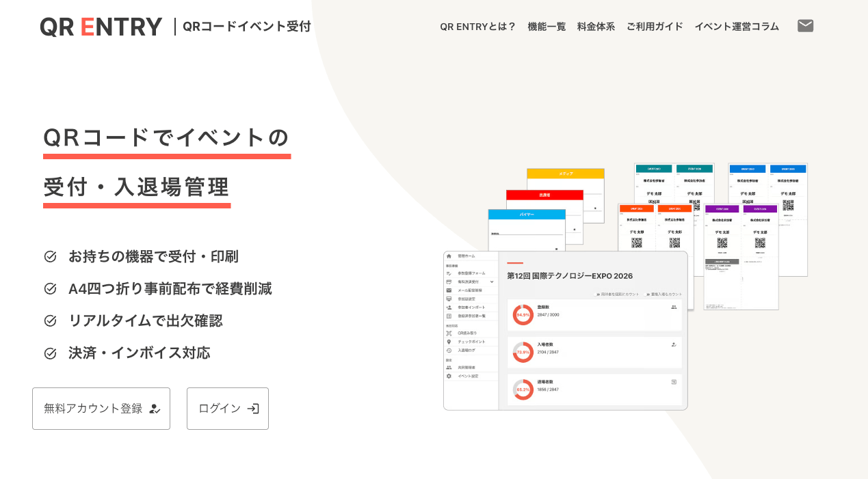Click the check icon beside お持ちの機器で受付・印刷
Screen dimensions: 868x479
(x=50, y=256)
